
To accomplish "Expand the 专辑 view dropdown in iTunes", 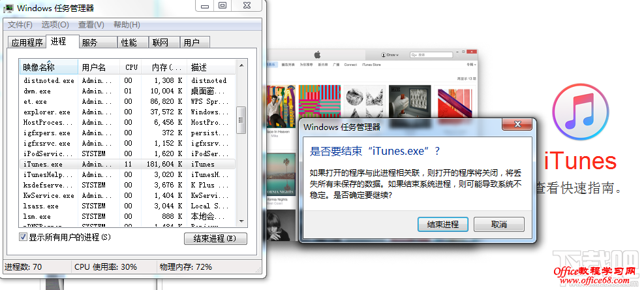I will (x=471, y=65).
